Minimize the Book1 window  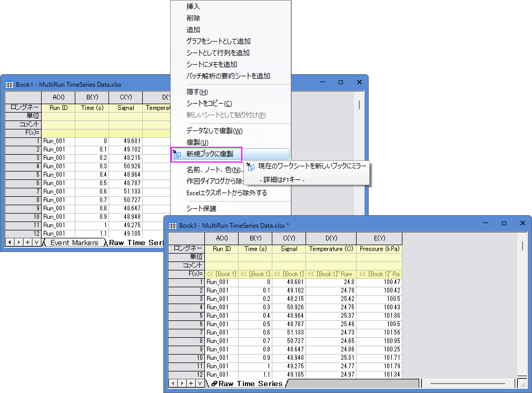click(x=322, y=82)
